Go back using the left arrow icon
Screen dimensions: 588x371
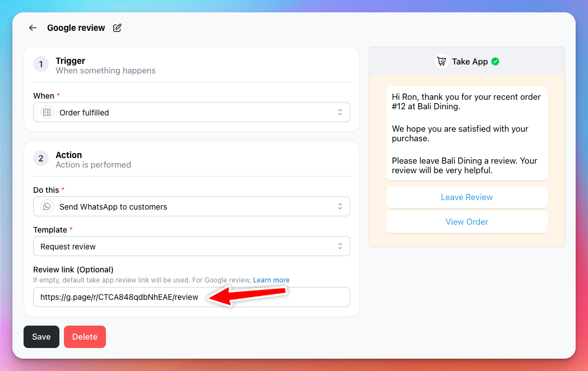tap(33, 27)
